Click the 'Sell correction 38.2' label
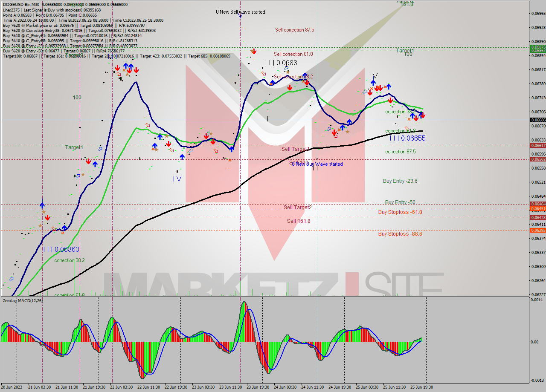 click(293, 77)
